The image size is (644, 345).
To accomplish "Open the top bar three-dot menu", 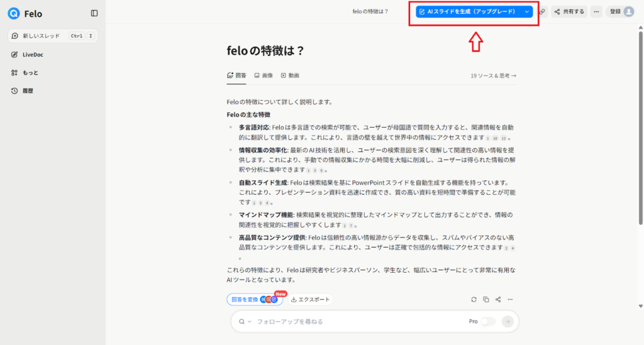I will click(x=596, y=11).
